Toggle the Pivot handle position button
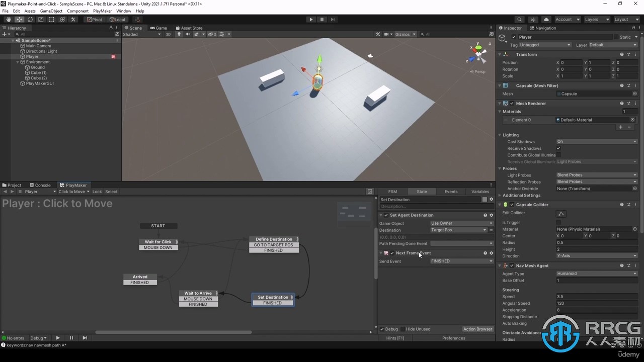This screenshot has width=644, height=362. pos(94,20)
